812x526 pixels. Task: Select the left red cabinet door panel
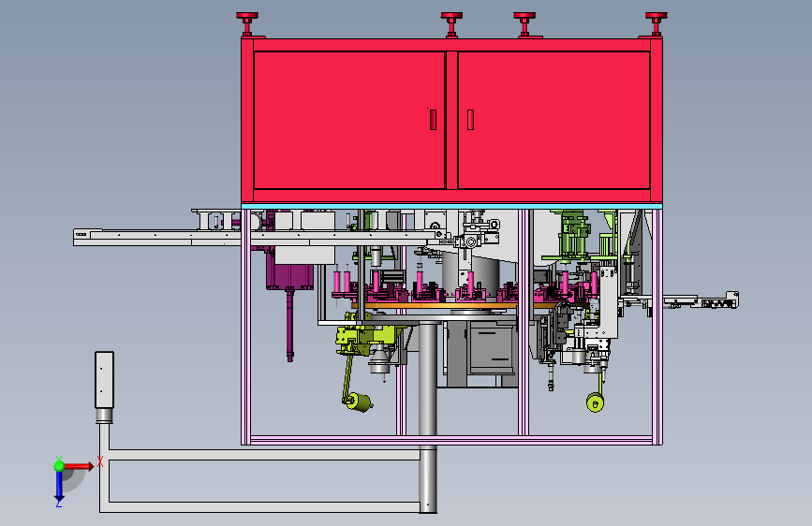(x=349, y=120)
